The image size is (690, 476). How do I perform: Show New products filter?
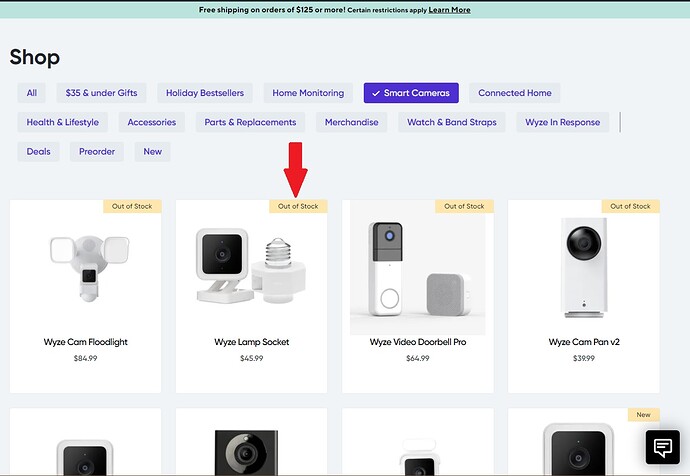tap(152, 152)
